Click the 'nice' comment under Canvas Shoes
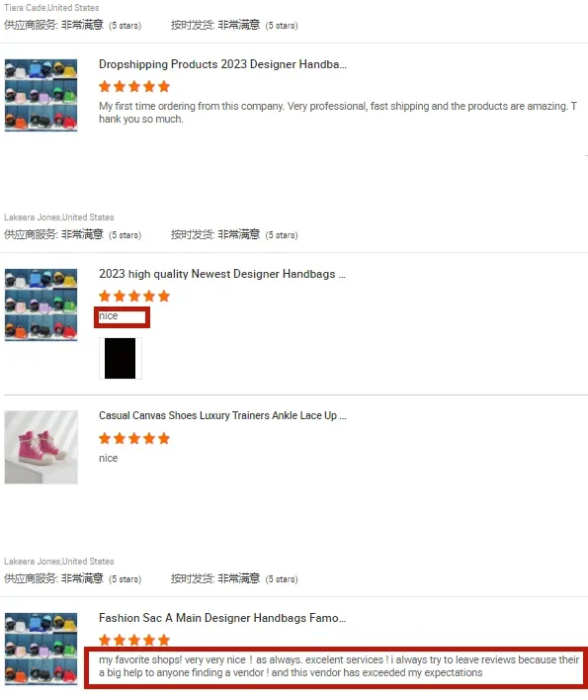This screenshot has height=700, width=588. [x=109, y=459]
